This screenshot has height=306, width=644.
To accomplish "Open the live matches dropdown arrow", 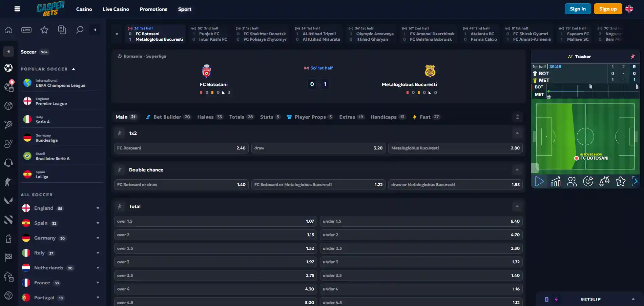I will 117,34.
